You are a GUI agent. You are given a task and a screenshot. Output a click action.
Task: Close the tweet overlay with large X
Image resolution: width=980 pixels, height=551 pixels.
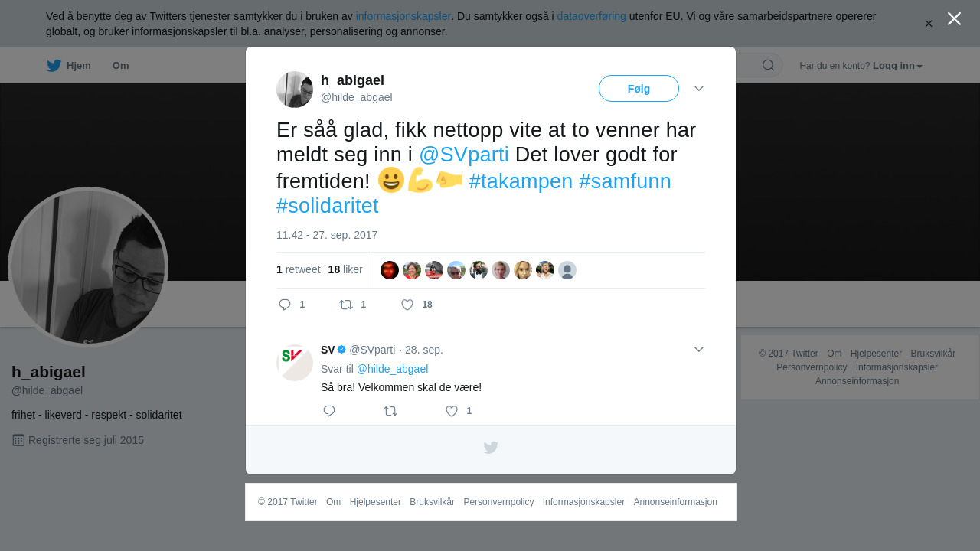tap(954, 18)
